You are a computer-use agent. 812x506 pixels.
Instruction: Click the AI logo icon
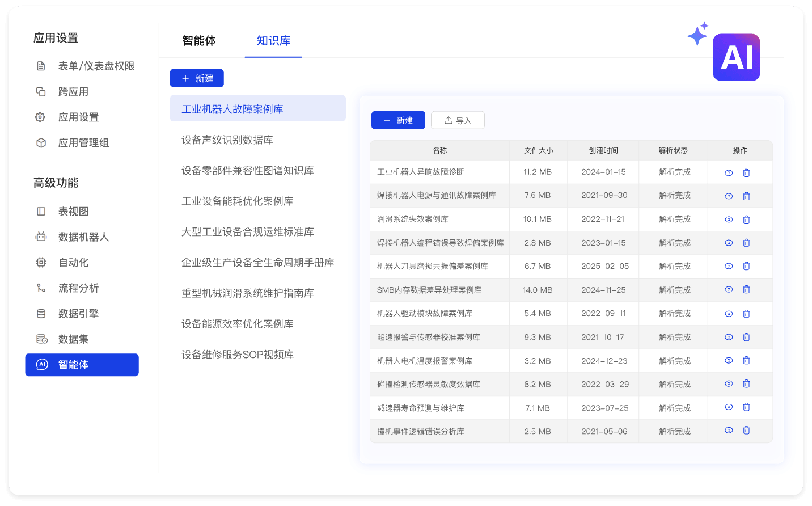click(x=736, y=57)
